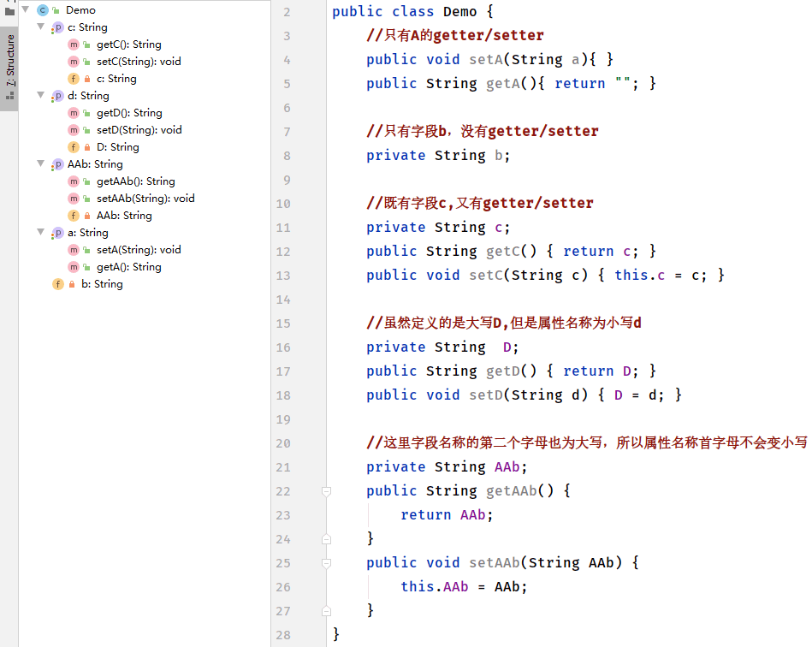Select 'b: String' field in tree
Screen dimensions: 812x647
[x=102, y=284]
